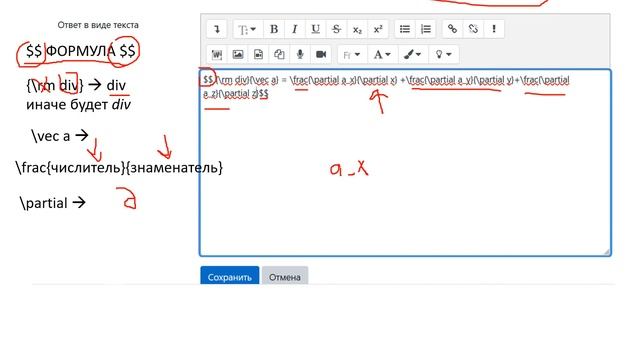Click the 'Ответ в виде текста' label
The height and width of the screenshot is (360, 640).
tap(98, 25)
